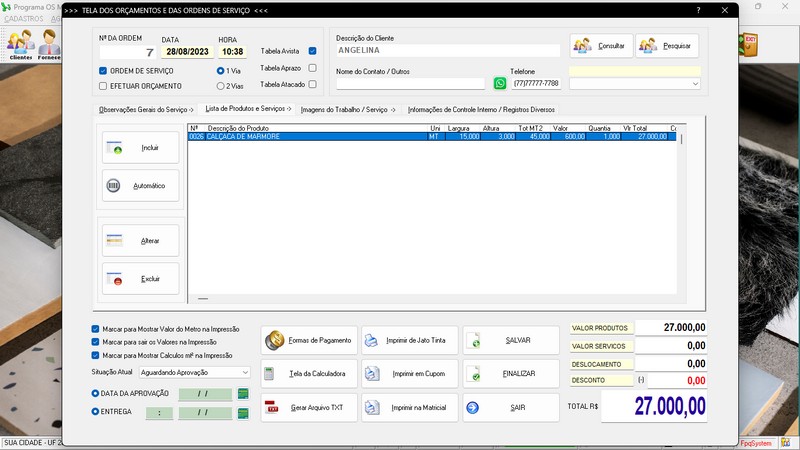Open calendar icon next to Entrega date
Image resolution: width=800 pixels, height=450 pixels.
242,412
